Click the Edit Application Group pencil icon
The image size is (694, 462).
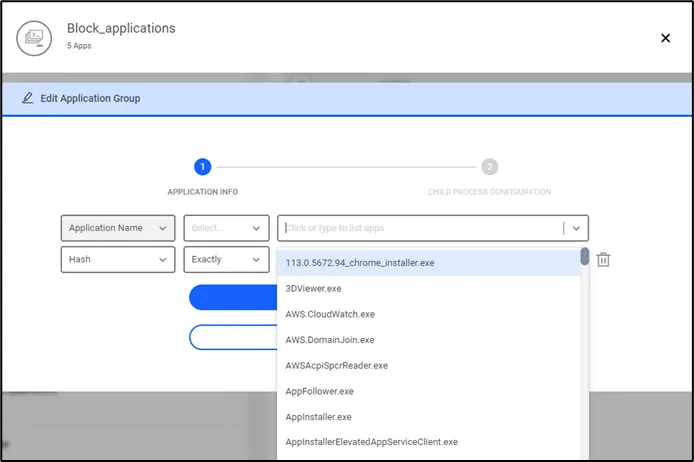click(27, 98)
